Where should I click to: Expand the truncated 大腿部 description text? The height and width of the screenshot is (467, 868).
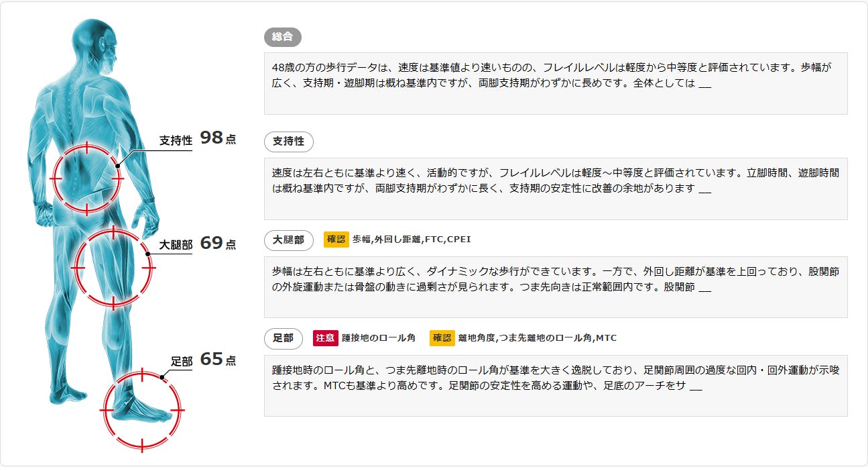pyautogui.click(x=704, y=289)
